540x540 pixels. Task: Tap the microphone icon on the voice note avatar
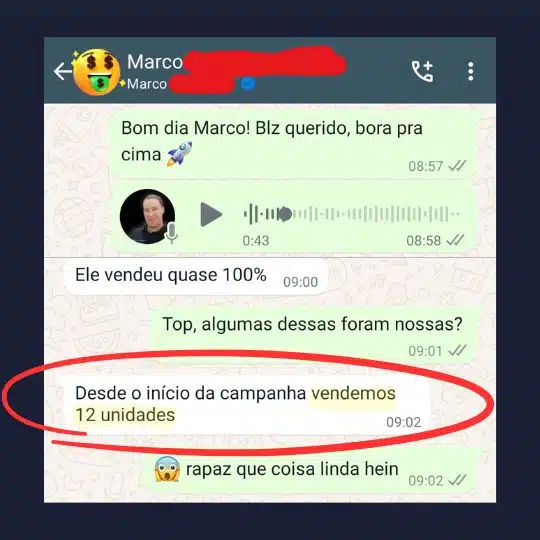pos(171,233)
